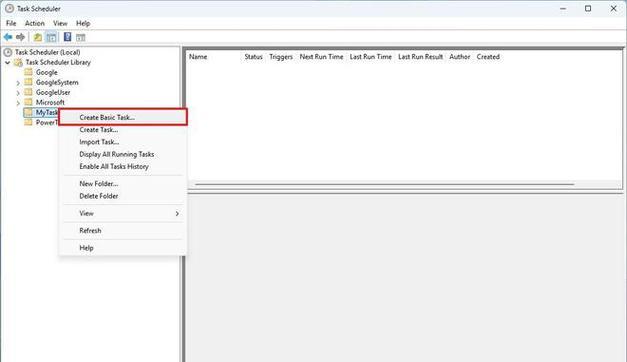The width and height of the screenshot is (627, 362).
Task: Click the Back arrow toolbar icon
Action: (8, 37)
